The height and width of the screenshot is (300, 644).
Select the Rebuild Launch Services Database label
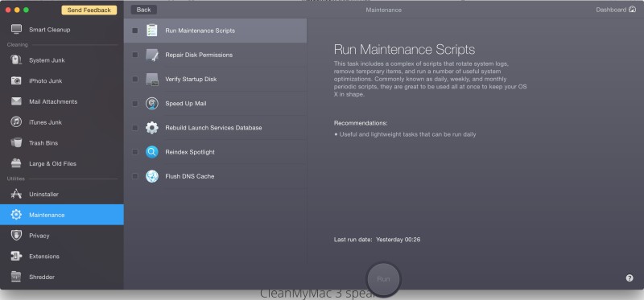click(x=213, y=128)
